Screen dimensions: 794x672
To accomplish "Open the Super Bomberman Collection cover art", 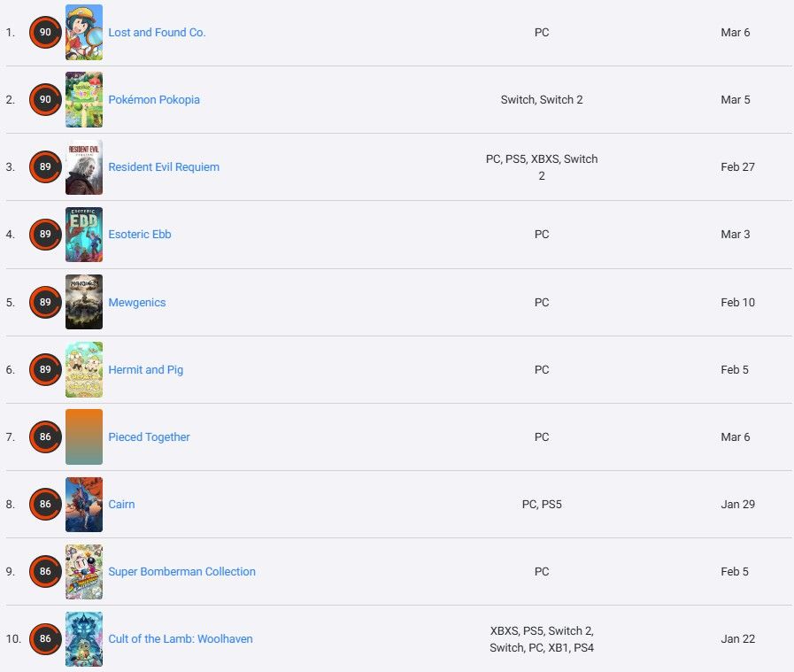I will point(84,571).
